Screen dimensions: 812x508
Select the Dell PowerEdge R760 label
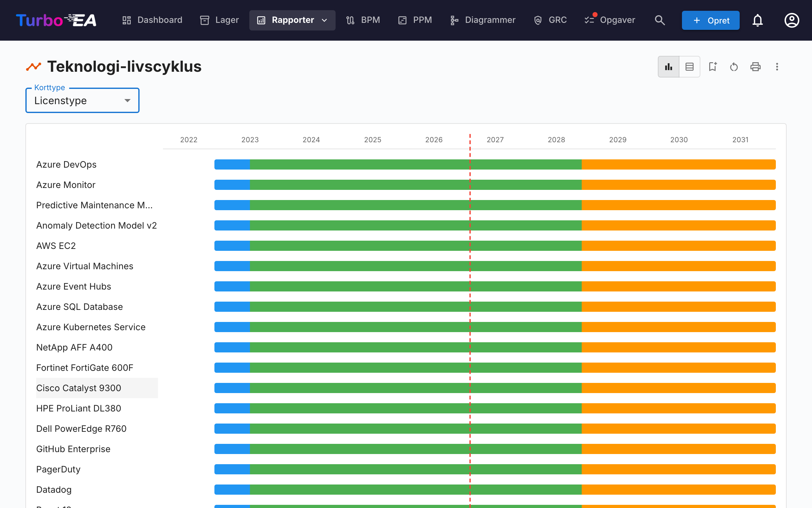[x=82, y=429]
